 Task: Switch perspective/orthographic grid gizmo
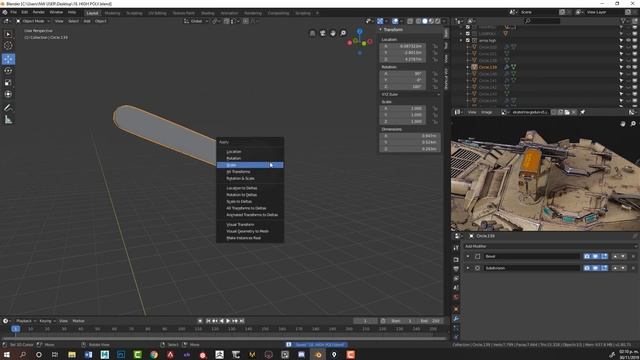(x=313, y=33)
